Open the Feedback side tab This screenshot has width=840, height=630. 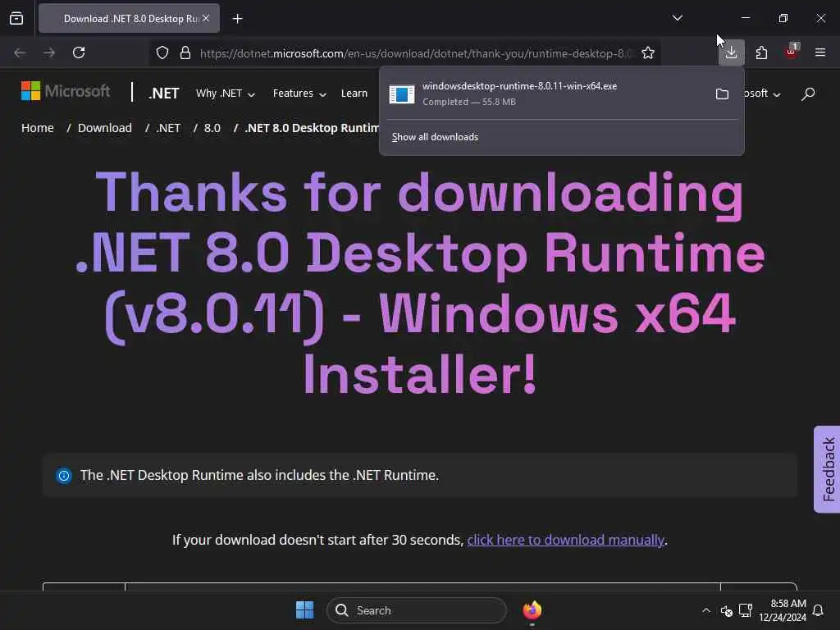click(827, 469)
